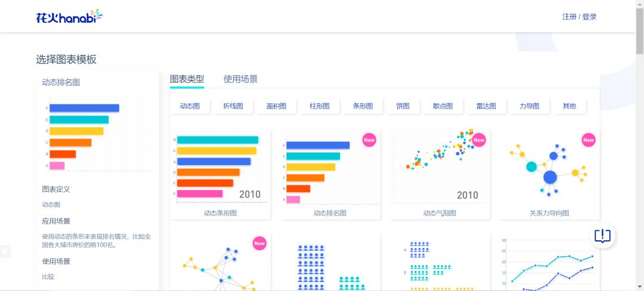Click the New badge on 关系力导向图 card
The height and width of the screenshot is (291, 644).
tap(588, 140)
